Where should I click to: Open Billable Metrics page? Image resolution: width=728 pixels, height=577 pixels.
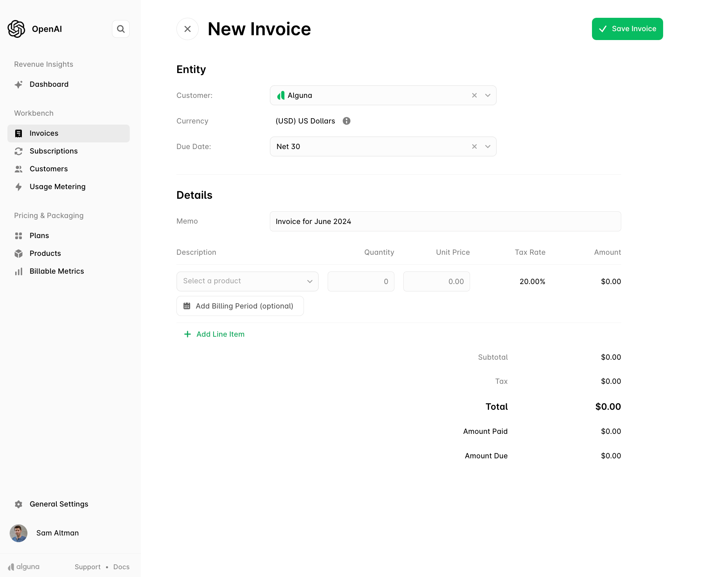[x=56, y=271]
